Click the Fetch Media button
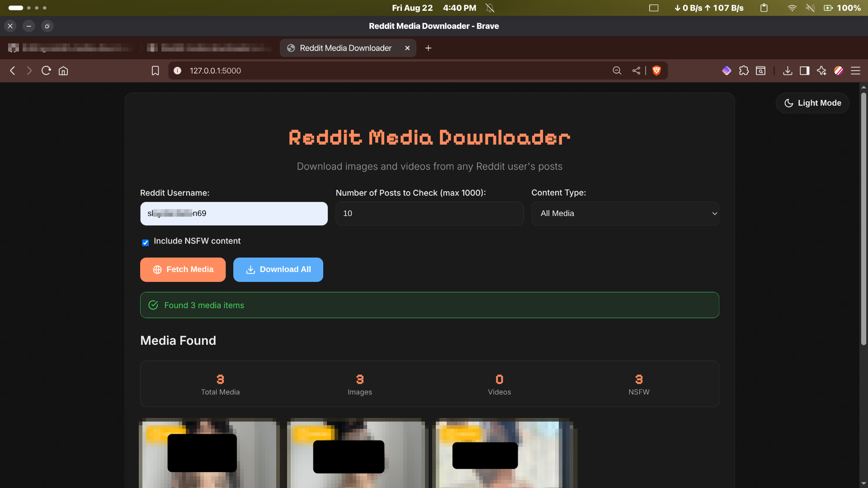868x488 pixels. [x=183, y=270]
